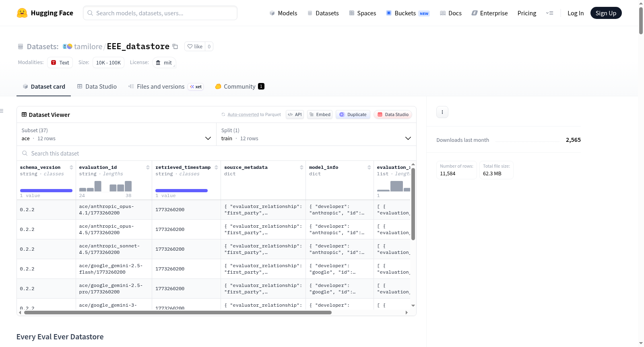Click the Dataset Viewer table icon
Screen dimensions: 644x347
(24, 114)
